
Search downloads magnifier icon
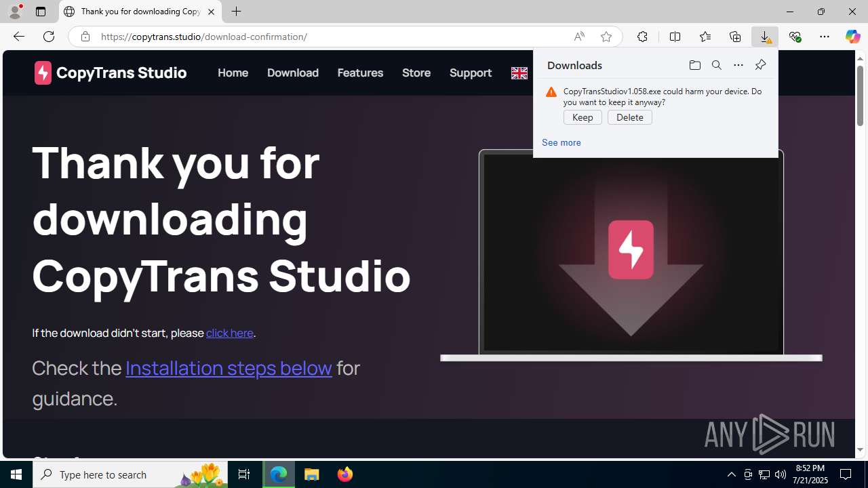click(x=716, y=65)
